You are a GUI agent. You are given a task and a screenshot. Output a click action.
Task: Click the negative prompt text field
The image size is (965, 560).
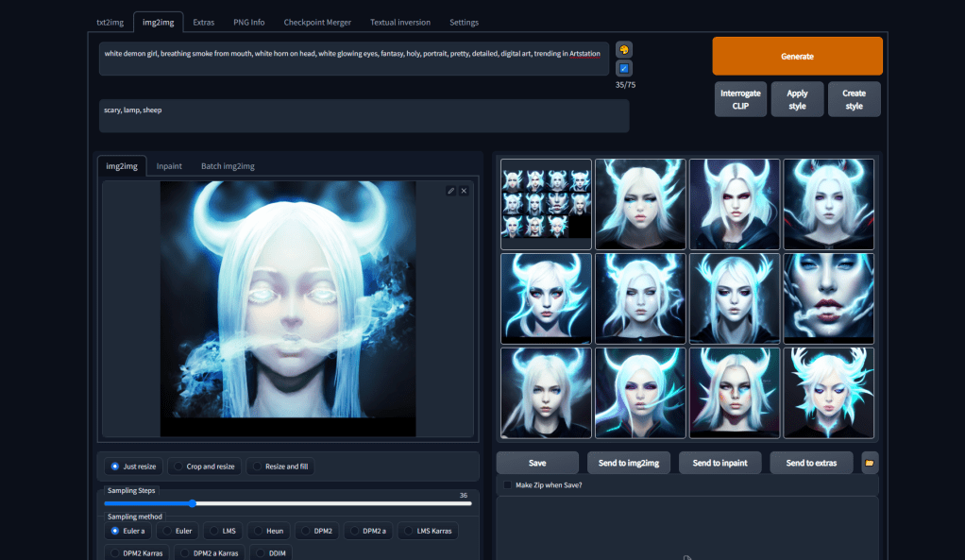(x=364, y=116)
